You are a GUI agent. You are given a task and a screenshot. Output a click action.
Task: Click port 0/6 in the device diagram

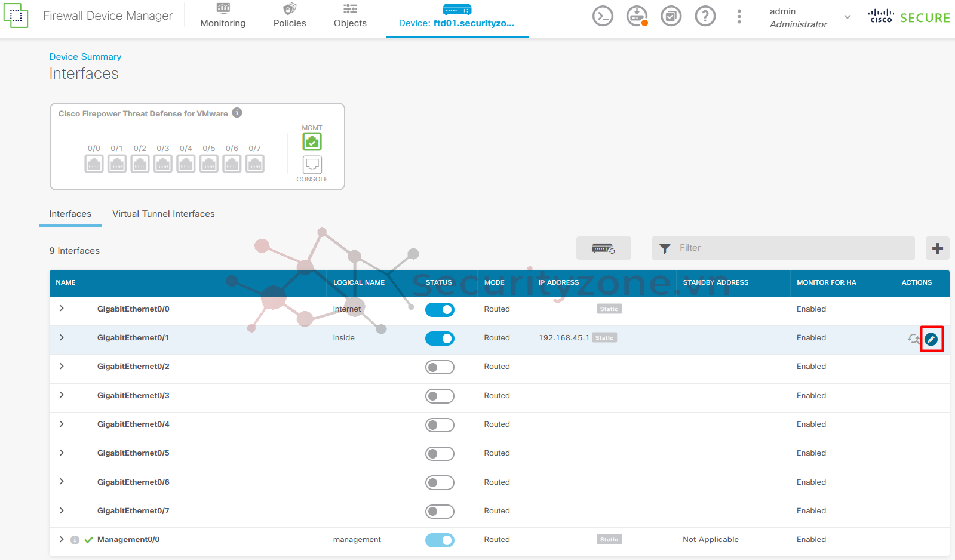pyautogui.click(x=232, y=164)
